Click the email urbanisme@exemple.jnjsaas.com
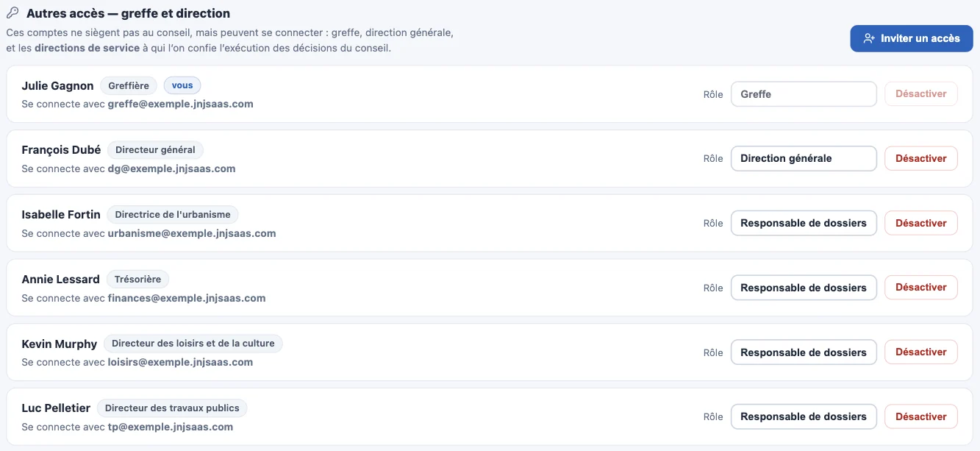Screen dimensions: 980x451 point(192,234)
